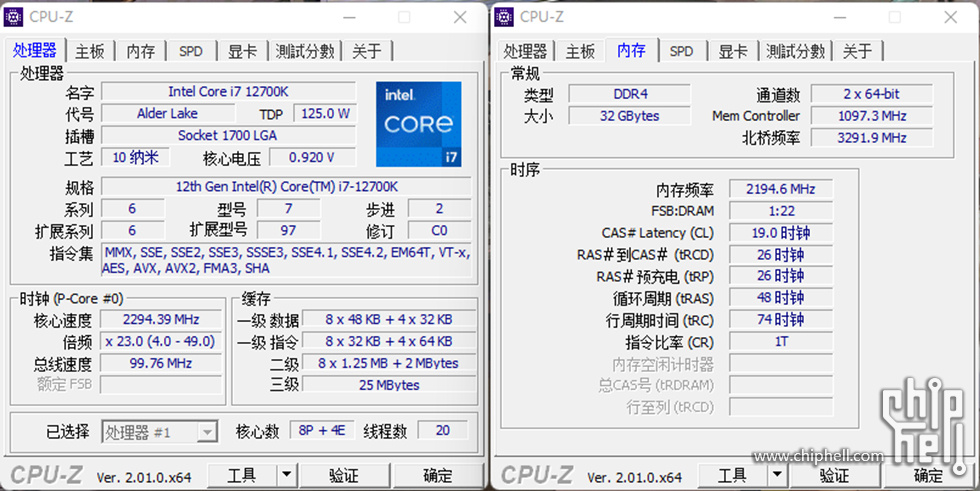The image size is (980, 491).
Task: Click the tRC value 74 时钟
Action: click(x=781, y=320)
